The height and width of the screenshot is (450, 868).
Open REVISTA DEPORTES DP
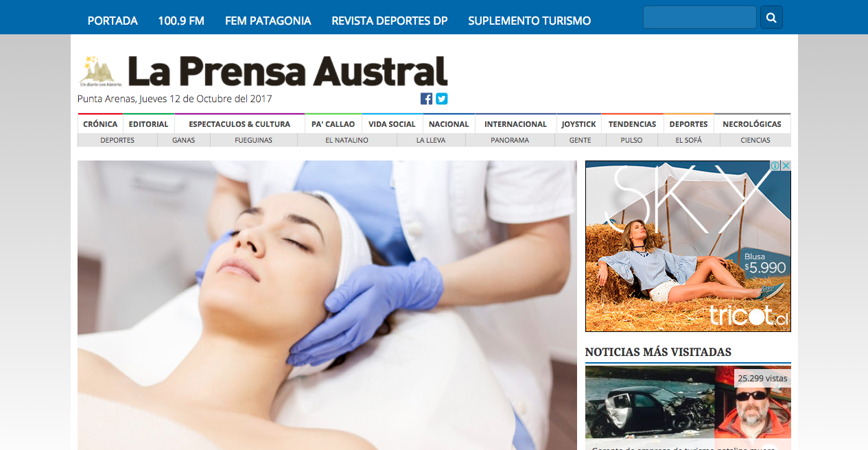coord(390,21)
